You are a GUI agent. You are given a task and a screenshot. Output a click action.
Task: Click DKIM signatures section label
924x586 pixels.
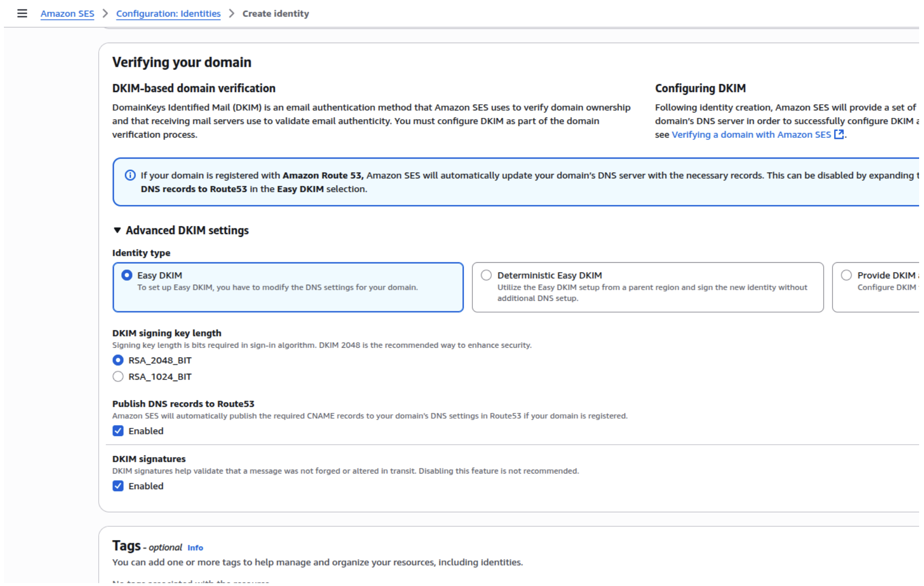pyautogui.click(x=149, y=459)
